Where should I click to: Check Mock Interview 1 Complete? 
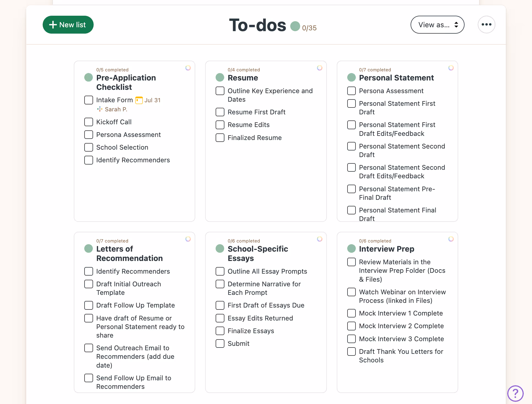pos(351,313)
